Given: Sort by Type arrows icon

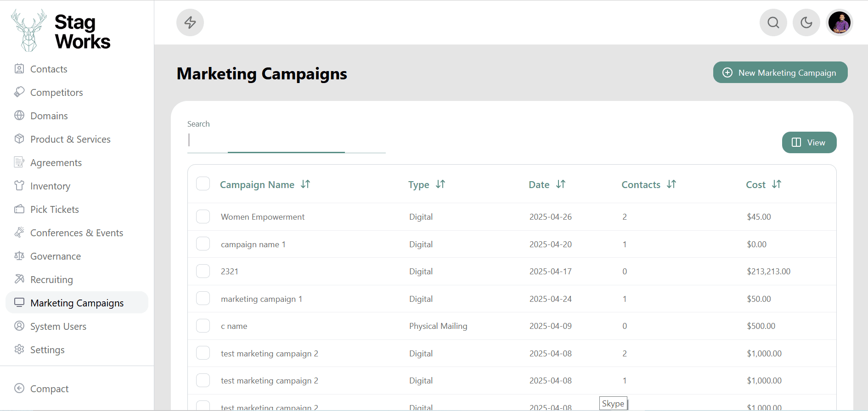Looking at the screenshot, I should tap(440, 184).
